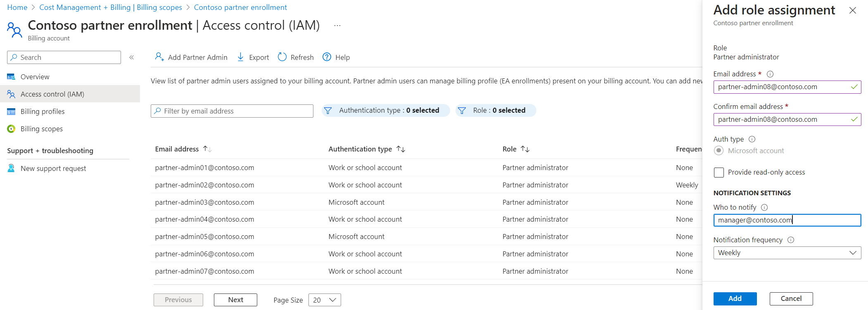Open the Authentication type filter
The height and width of the screenshot is (310, 868).
point(386,111)
